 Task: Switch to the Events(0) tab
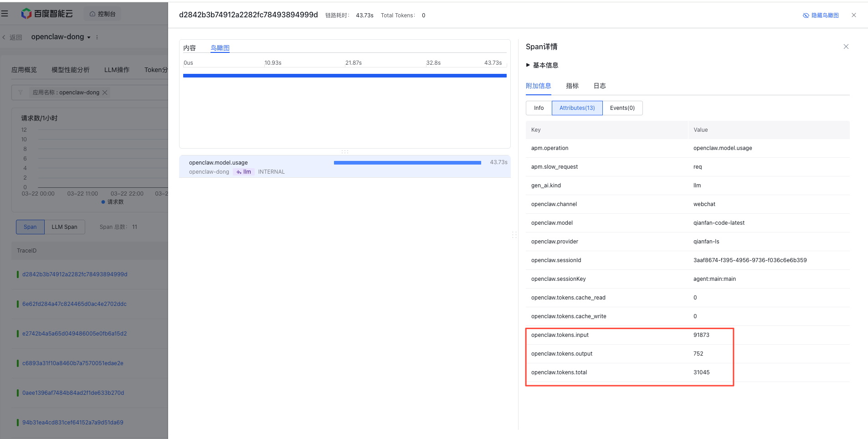pos(622,108)
